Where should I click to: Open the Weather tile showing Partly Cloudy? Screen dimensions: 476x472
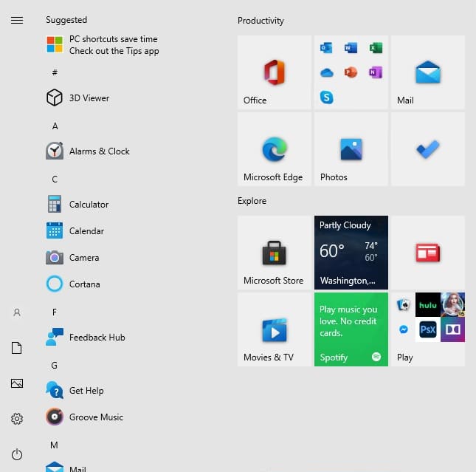coord(351,253)
